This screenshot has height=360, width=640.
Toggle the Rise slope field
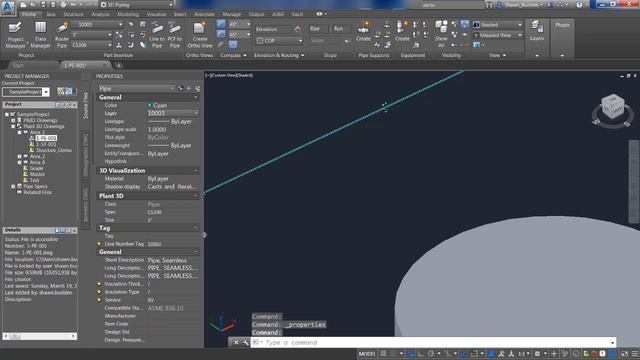pos(318,29)
